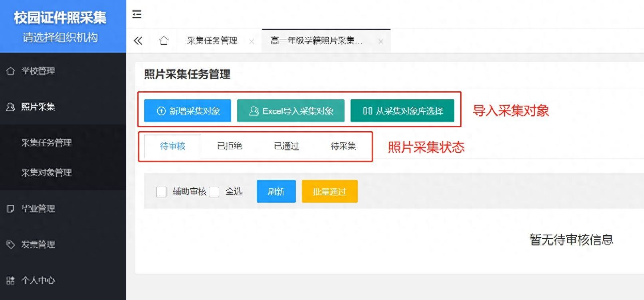Image resolution: width=644 pixels, height=300 pixels.
Task: Open 个人中心 in sidebar
Action: pyautogui.click(x=38, y=280)
